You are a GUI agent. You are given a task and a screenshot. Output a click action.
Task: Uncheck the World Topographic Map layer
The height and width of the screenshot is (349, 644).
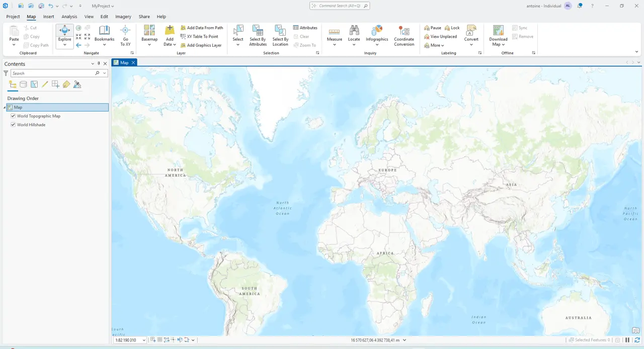tap(13, 116)
